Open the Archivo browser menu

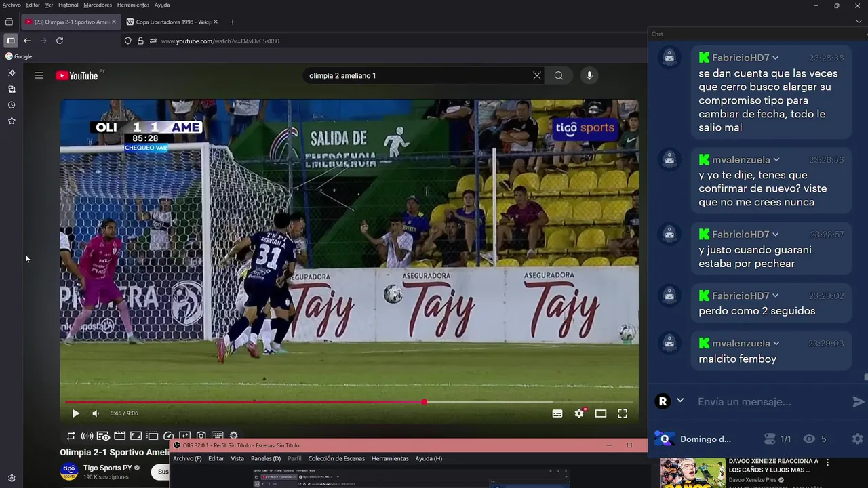(12, 5)
